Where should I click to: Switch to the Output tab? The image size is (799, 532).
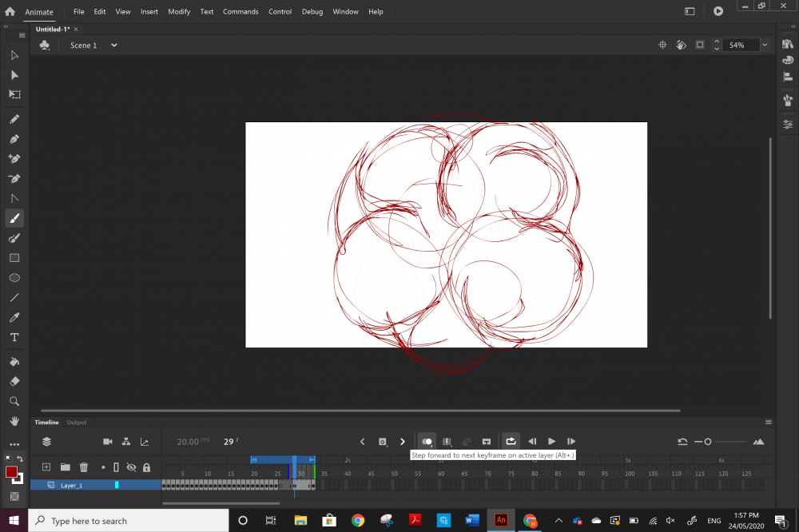[77, 423]
